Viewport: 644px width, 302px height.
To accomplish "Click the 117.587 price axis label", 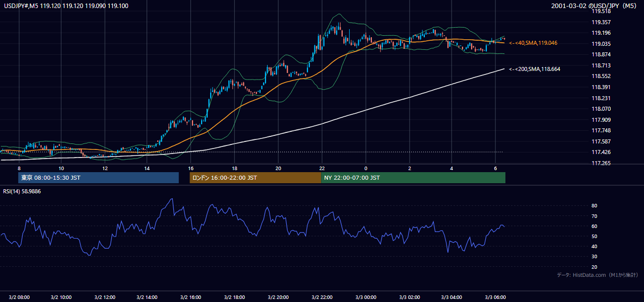I will point(601,141).
